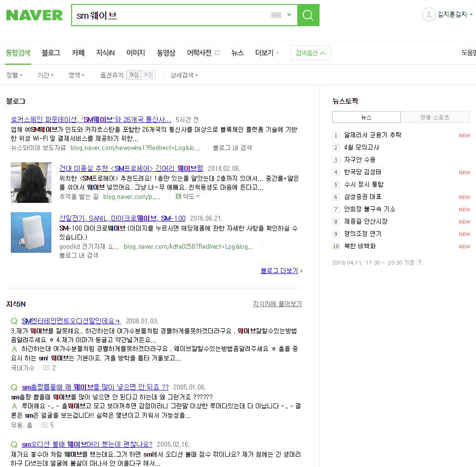The image size is (476, 467).
Task: Click A answer icon under SM엔터테인먼트 question
Action: coord(14,349)
